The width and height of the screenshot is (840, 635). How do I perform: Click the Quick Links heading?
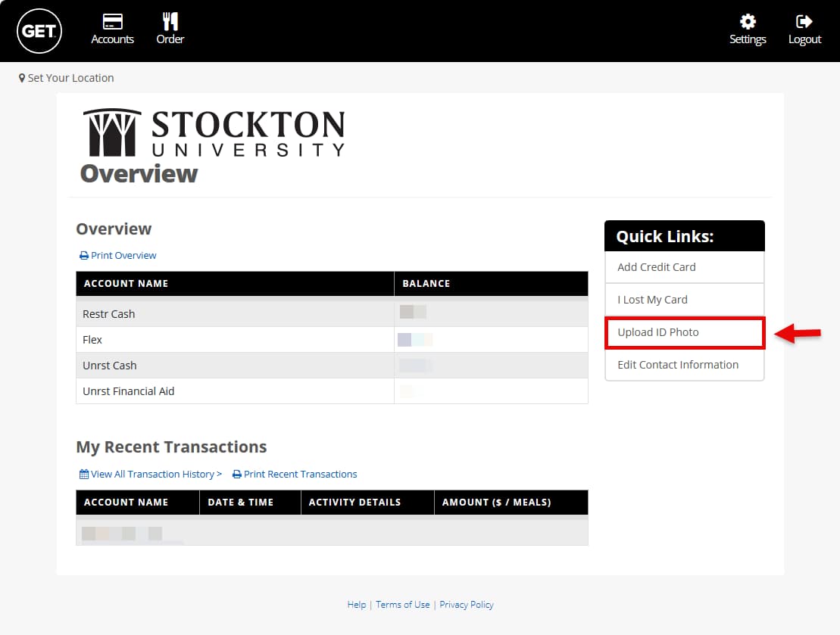[665, 237]
